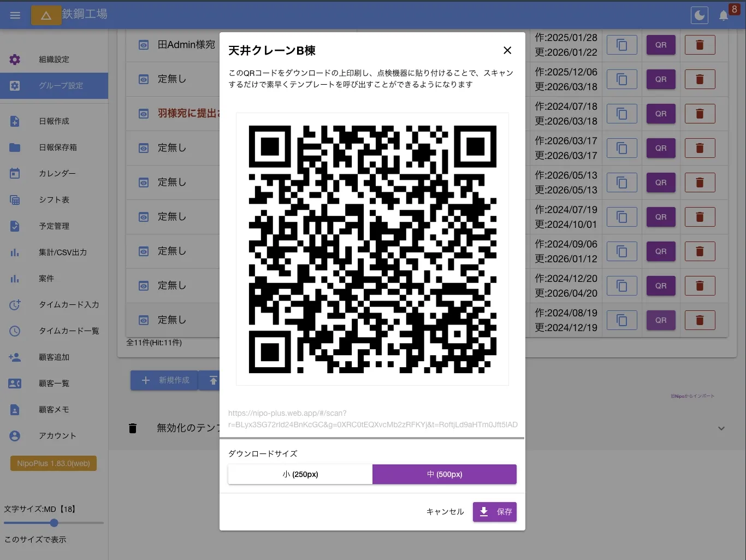
Task: Click the 予定管理 clipboard icon
Action: (15, 226)
